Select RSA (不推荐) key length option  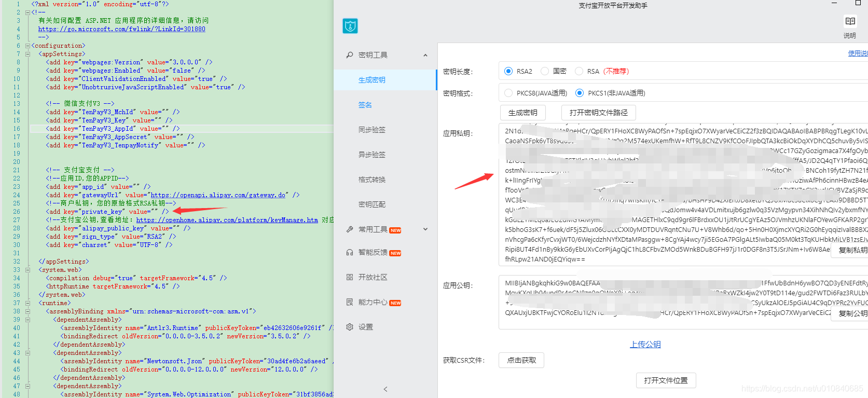pyautogui.click(x=579, y=71)
